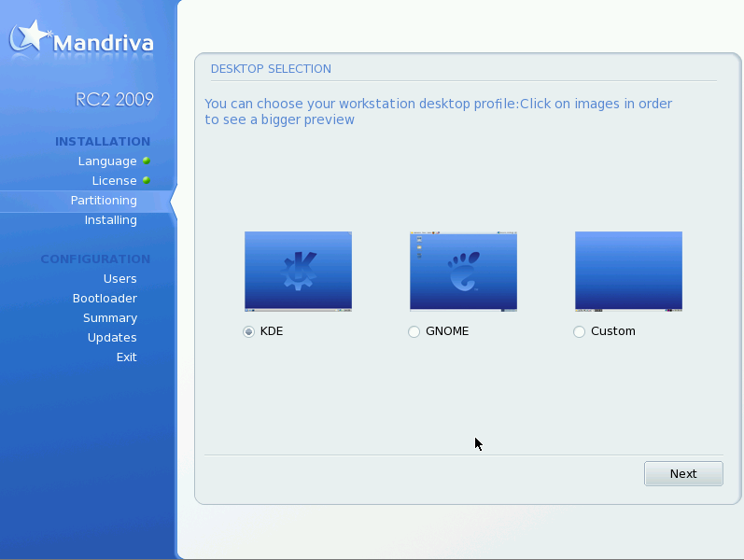Open the KDE desktop preview image

pos(298,271)
